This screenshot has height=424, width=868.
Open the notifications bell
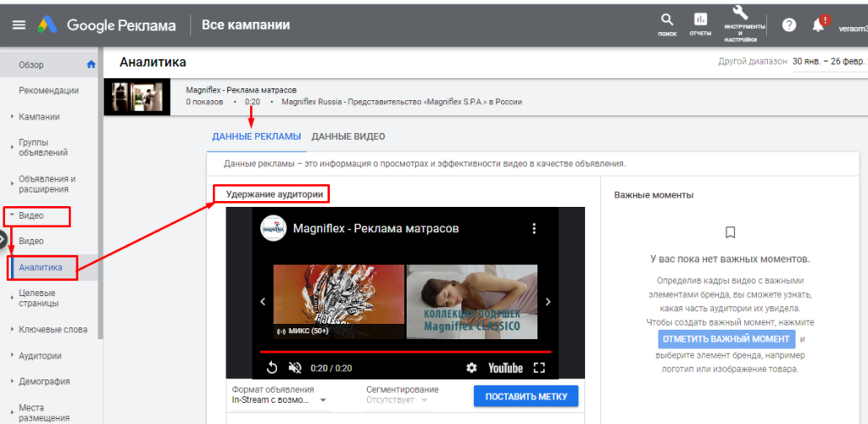pos(818,25)
